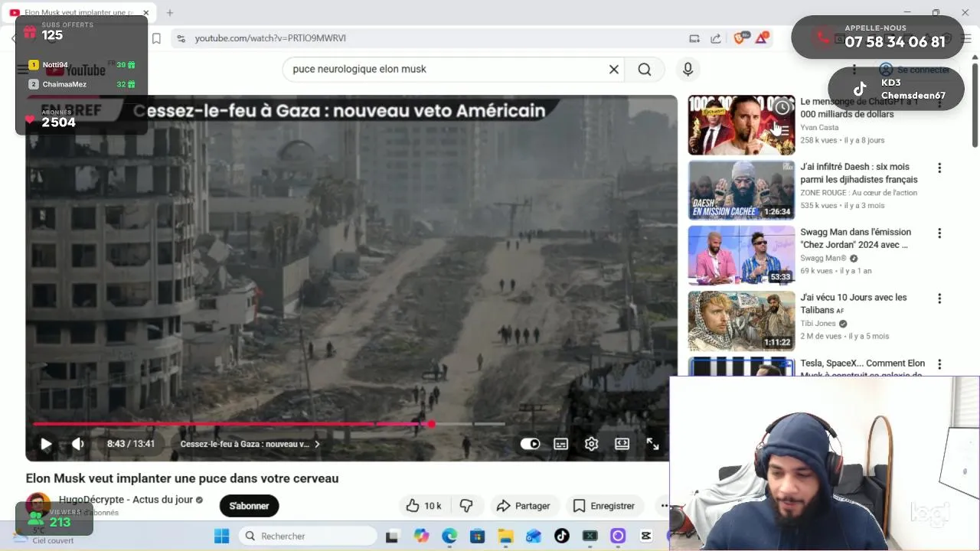980x551 pixels.
Task: Open 'J'ai vécu 10 Jours avec les Talibans' title
Action: coord(853,304)
